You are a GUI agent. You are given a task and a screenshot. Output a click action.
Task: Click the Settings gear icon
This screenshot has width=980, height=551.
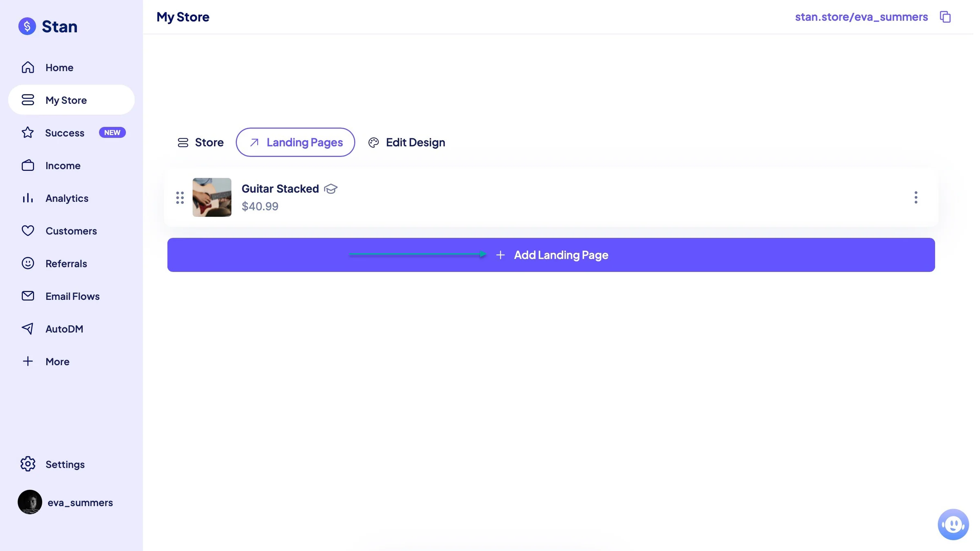point(28,464)
